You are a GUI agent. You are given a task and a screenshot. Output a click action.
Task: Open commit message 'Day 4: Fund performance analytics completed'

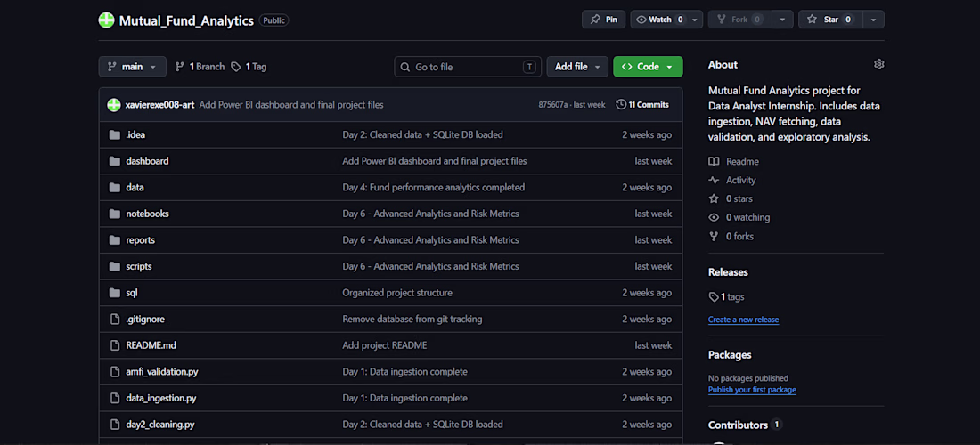pos(434,187)
